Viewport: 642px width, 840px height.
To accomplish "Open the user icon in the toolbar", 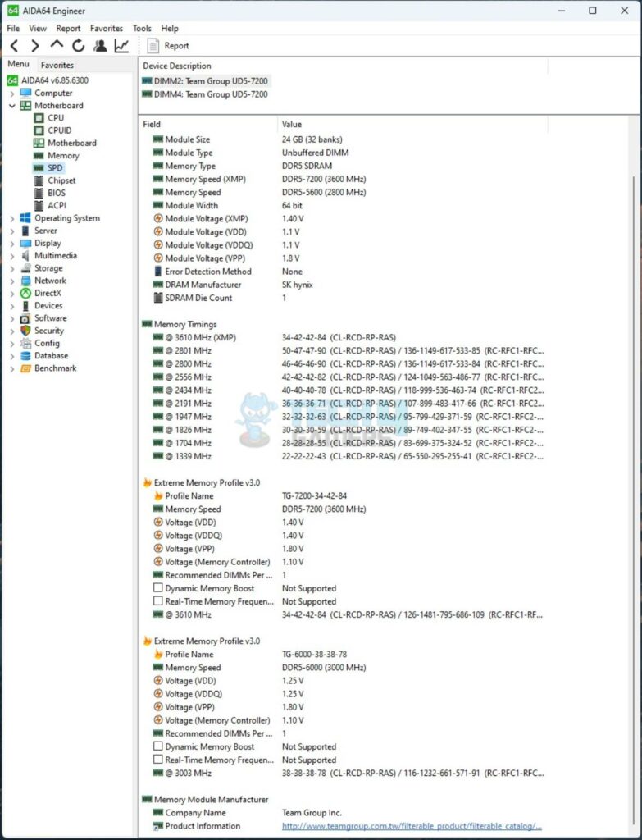I will tap(99, 46).
